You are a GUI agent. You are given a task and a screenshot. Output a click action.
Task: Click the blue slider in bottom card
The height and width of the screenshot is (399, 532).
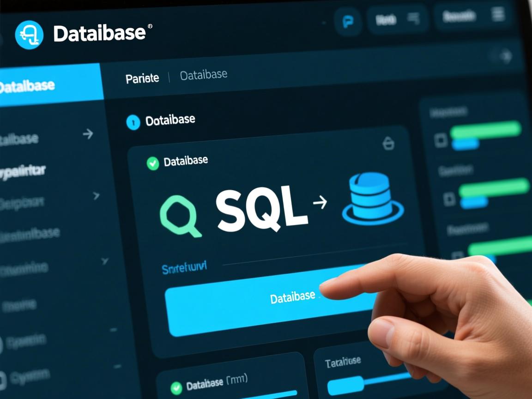point(345,385)
